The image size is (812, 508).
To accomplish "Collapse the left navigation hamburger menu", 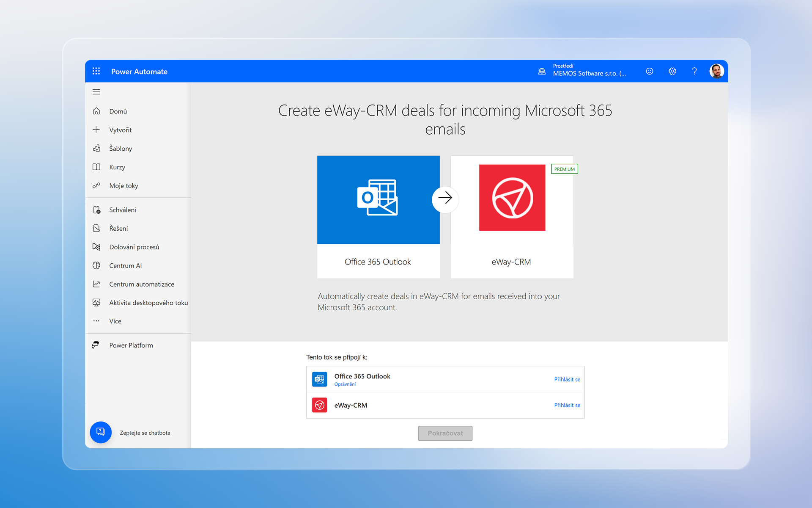I will click(x=96, y=92).
